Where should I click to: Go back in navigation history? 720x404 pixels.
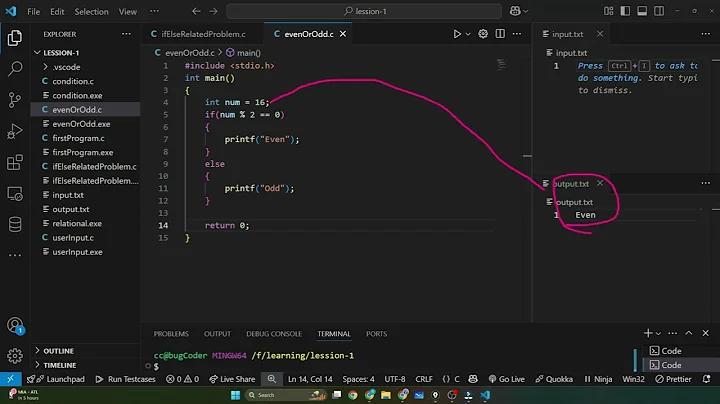point(196,11)
